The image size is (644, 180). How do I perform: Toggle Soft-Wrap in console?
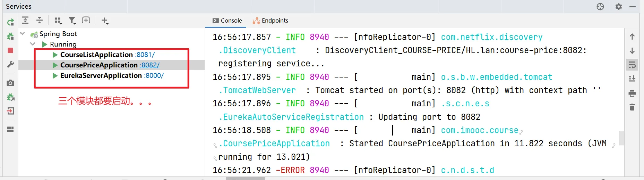632,65
